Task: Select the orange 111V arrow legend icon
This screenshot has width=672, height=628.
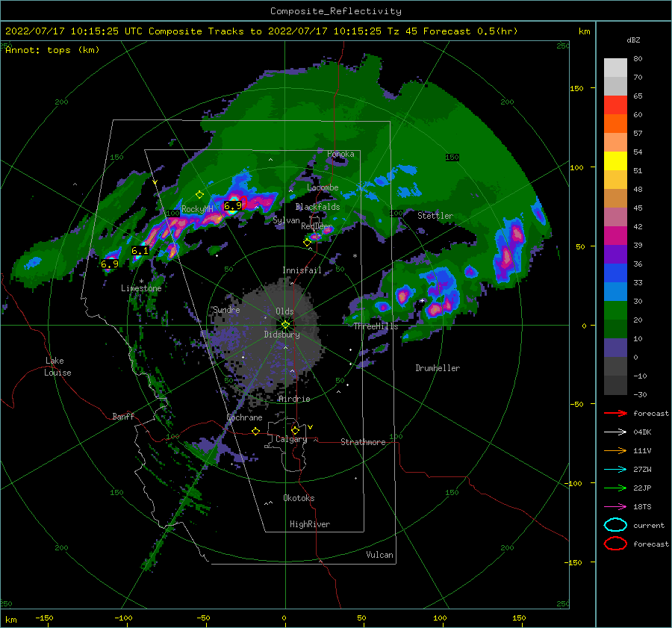Action: pyautogui.click(x=615, y=450)
